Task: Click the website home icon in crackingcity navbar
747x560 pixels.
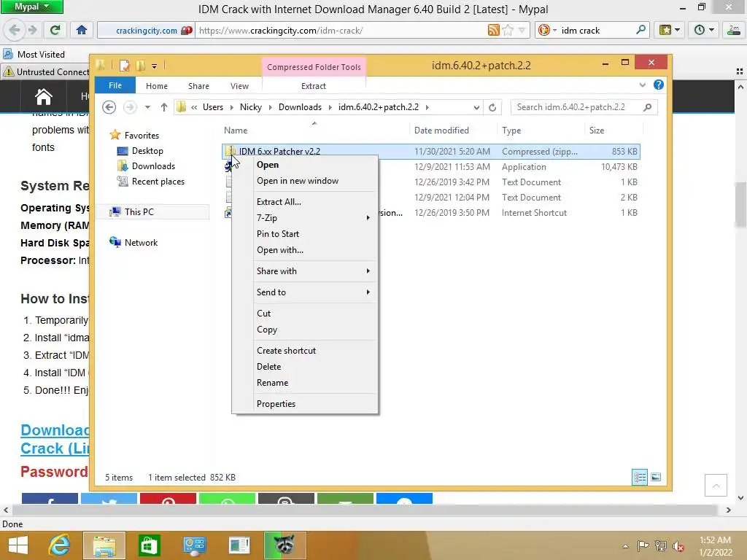Action: point(43,97)
